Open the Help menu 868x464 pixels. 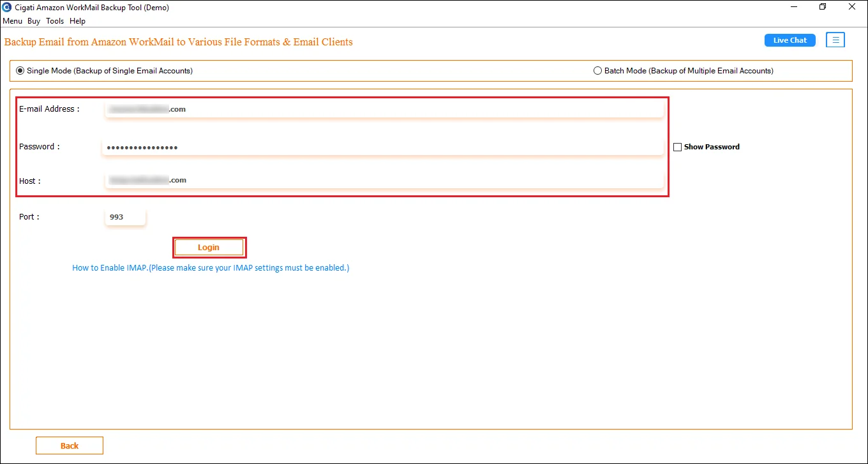pyautogui.click(x=77, y=21)
